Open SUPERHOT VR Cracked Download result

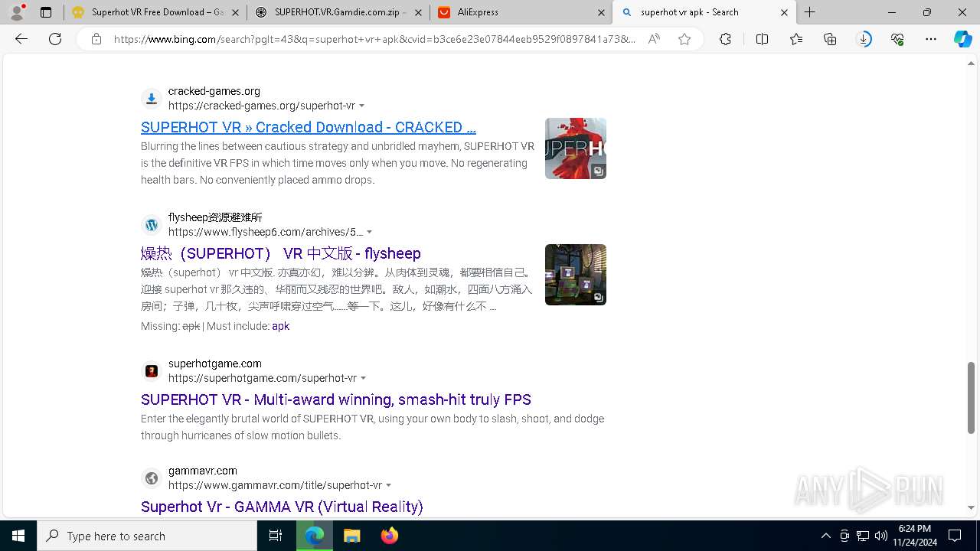(x=309, y=127)
